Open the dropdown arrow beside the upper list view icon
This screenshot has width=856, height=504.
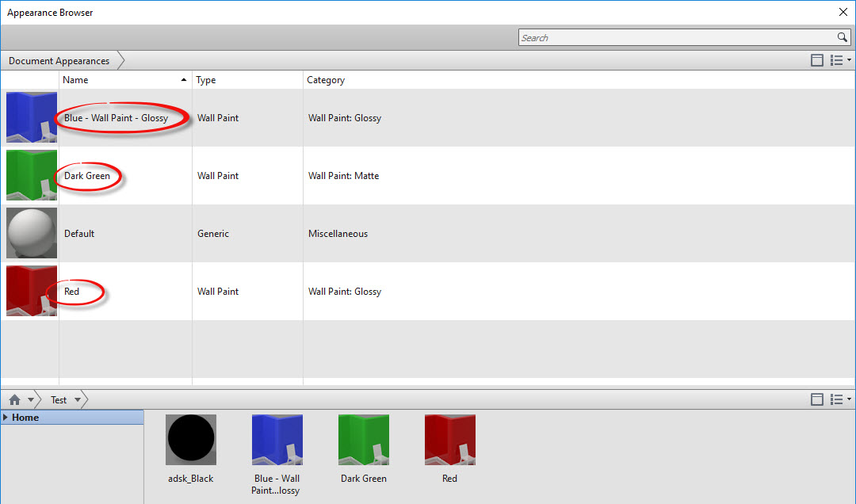(848, 59)
